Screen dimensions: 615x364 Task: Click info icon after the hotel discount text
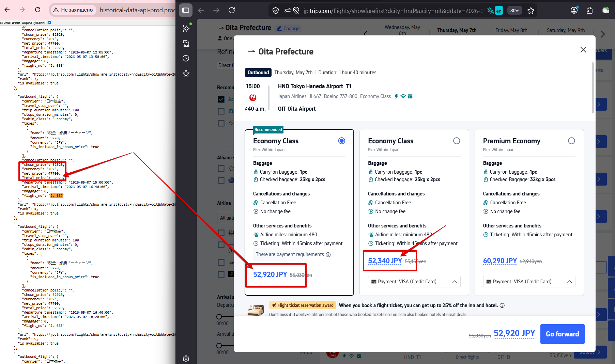502,305
